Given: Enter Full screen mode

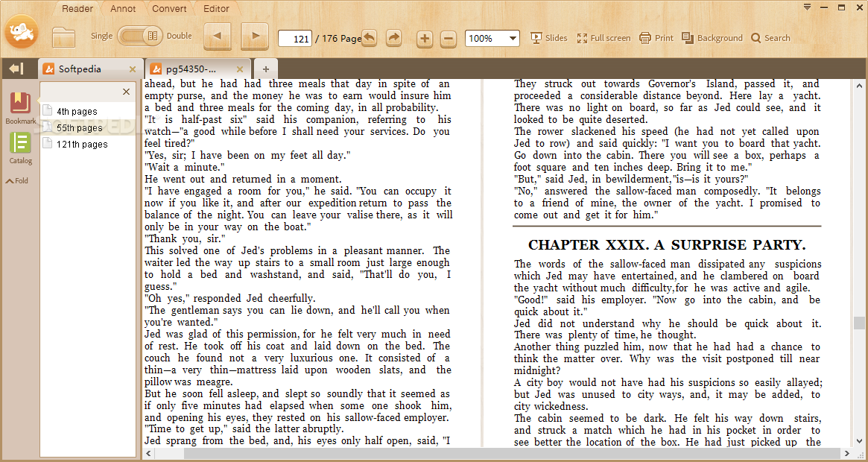Looking at the screenshot, I should coord(604,38).
